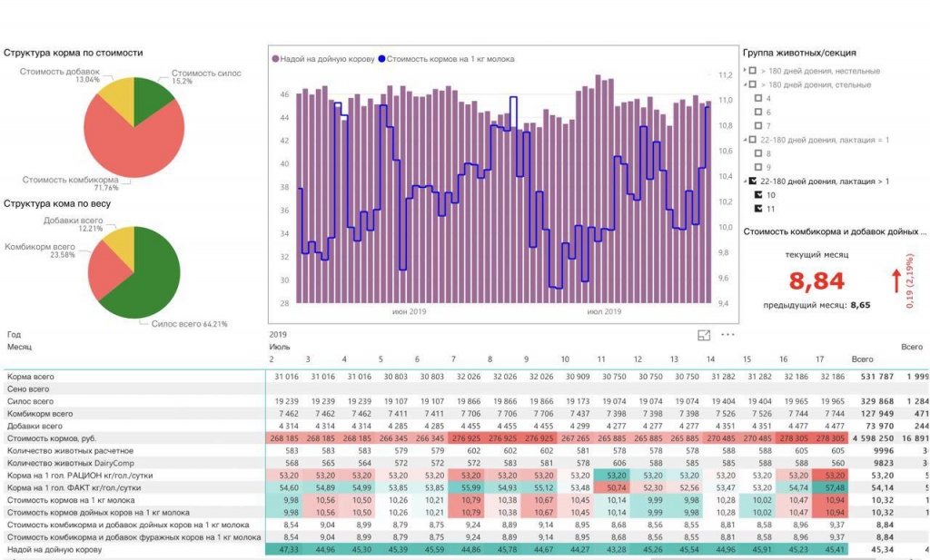Click the red upward trend arrow
Screen dimensions: 930x560
tap(896, 280)
